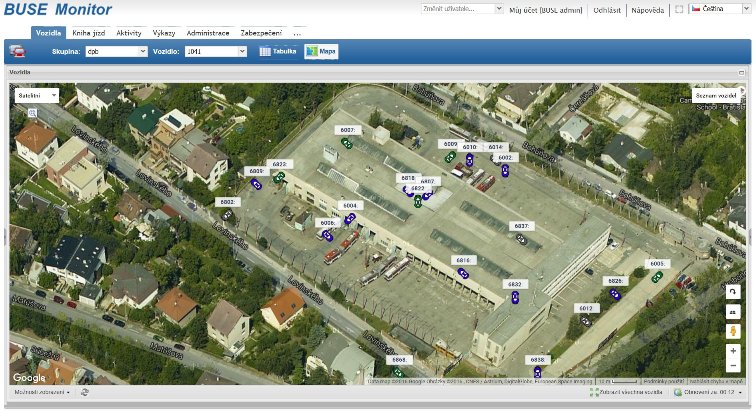The width and height of the screenshot is (756, 411).
Task: Open the Vozidlo vehicle dropdown
Action: 215,51
